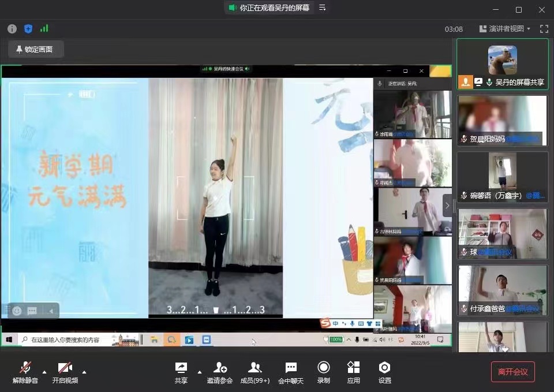Click the invite participants (邀请参会) icon

pyautogui.click(x=219, y=368)
